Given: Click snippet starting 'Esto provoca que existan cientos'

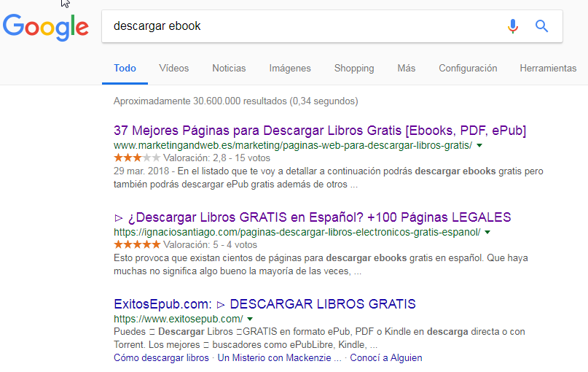Looking at the screenshot, I should pos(321,265).
